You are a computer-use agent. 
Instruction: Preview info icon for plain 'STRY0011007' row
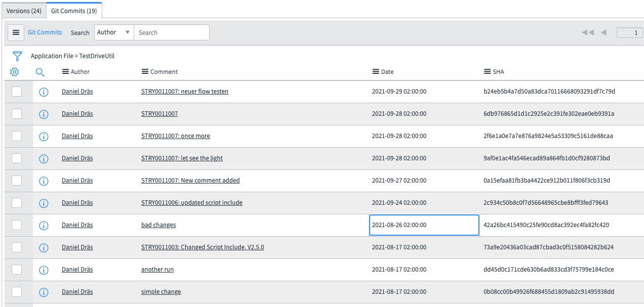(44, 114)
